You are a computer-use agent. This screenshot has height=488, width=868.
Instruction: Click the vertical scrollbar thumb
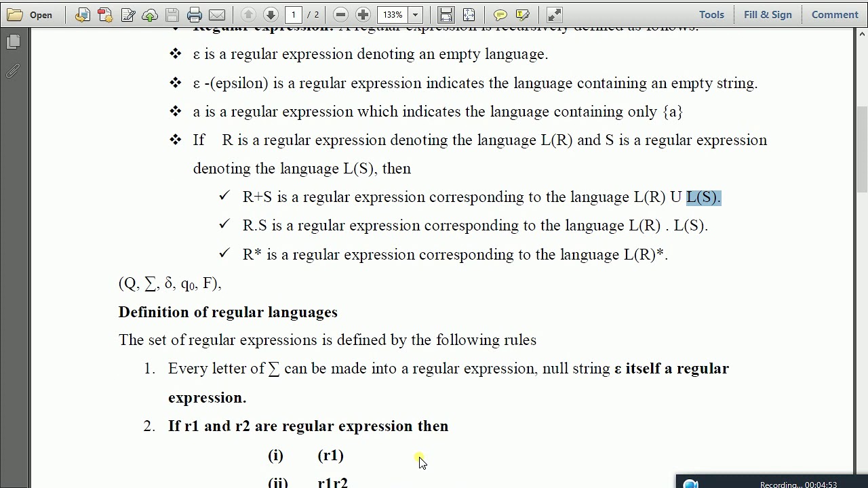coord(862,149)
